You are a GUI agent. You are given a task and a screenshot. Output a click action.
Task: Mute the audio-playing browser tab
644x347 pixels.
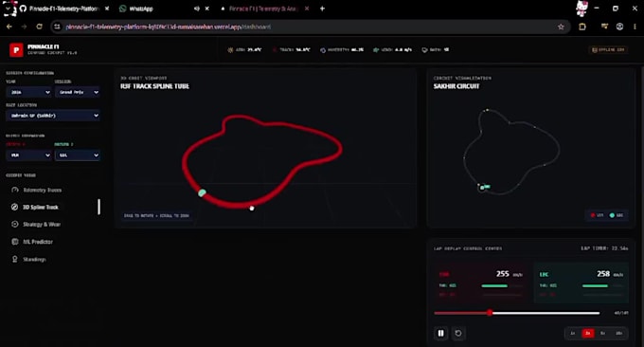[x=197, y=9]
